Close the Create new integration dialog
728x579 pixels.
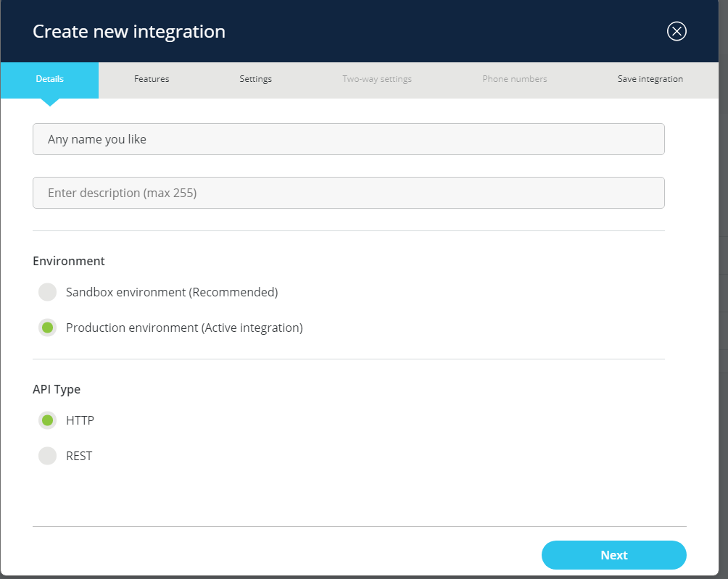point(676,31)
